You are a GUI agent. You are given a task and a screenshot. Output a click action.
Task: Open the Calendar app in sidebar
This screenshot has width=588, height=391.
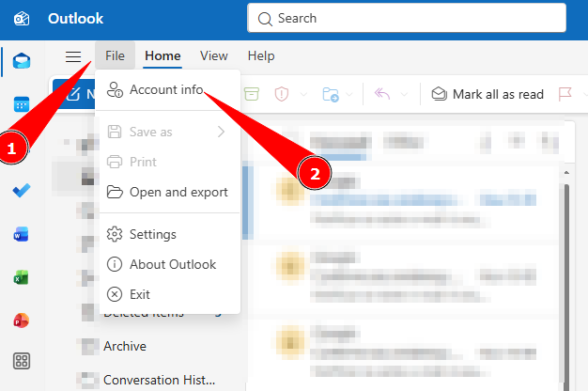click(x=22, y=104)
